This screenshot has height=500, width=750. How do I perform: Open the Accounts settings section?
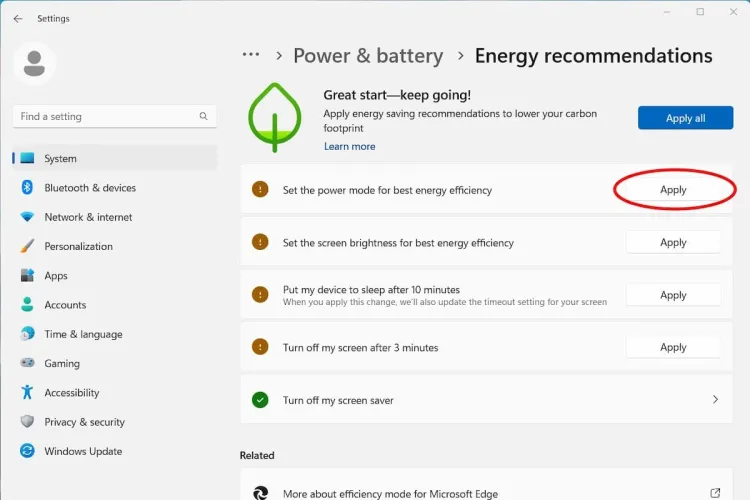(x=65, y=305)
